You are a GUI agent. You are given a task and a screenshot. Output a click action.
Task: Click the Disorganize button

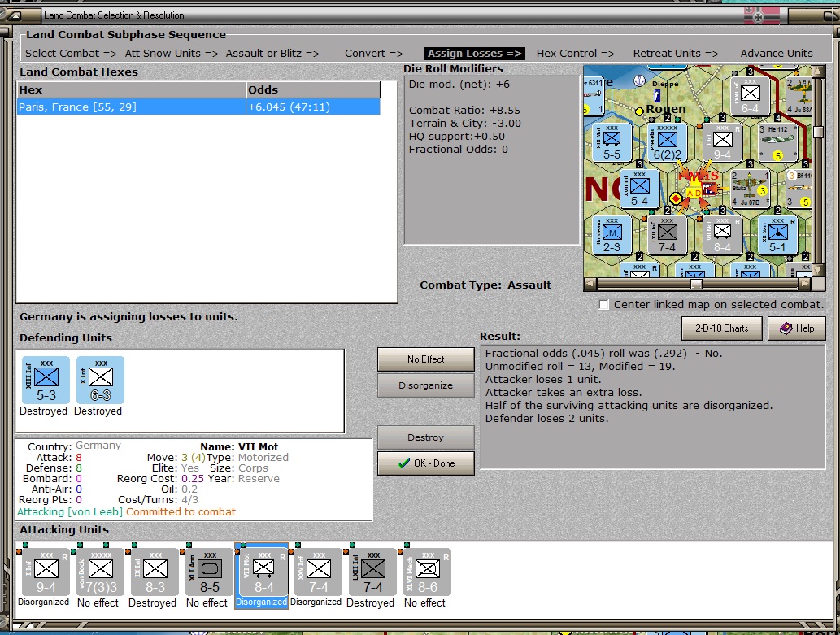click(x=426, y=385)
